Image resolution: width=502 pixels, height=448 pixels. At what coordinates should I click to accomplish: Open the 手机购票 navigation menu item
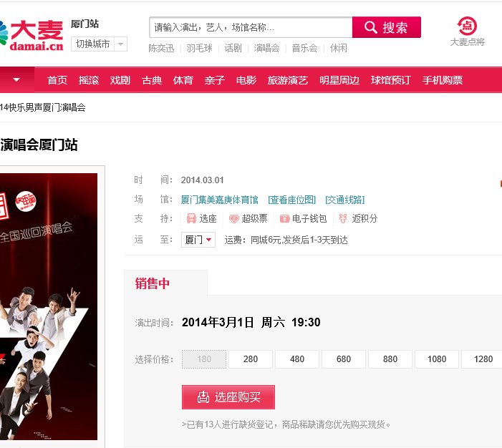tap(443, 80)
